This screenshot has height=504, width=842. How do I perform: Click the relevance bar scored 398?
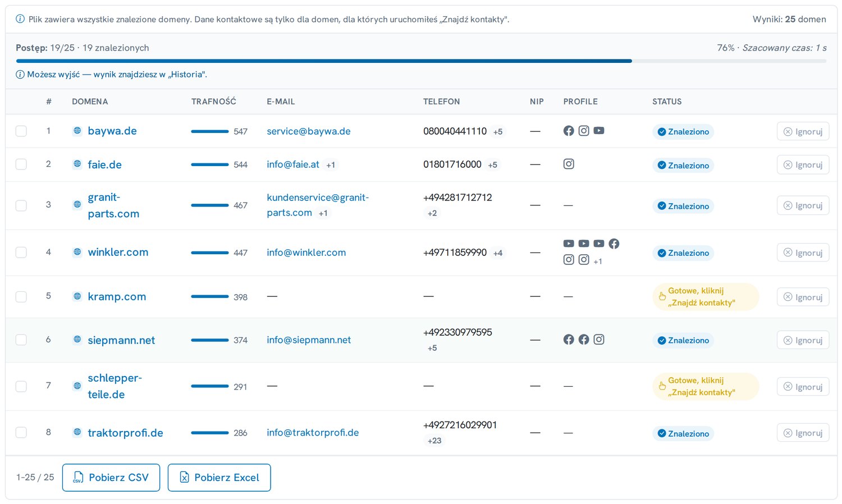pyautogui.click(x=210, y=297)
